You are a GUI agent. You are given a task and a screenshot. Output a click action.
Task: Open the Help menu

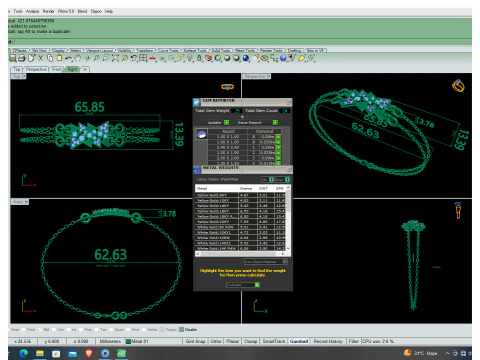point(109,11)
